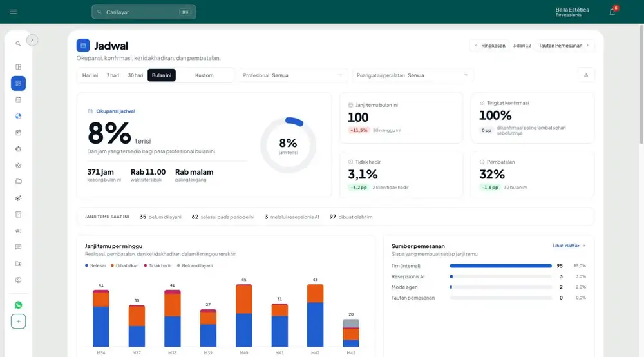Click the Mode agen source row
This screenshot has height=357, width=644.
coord(489,287)
